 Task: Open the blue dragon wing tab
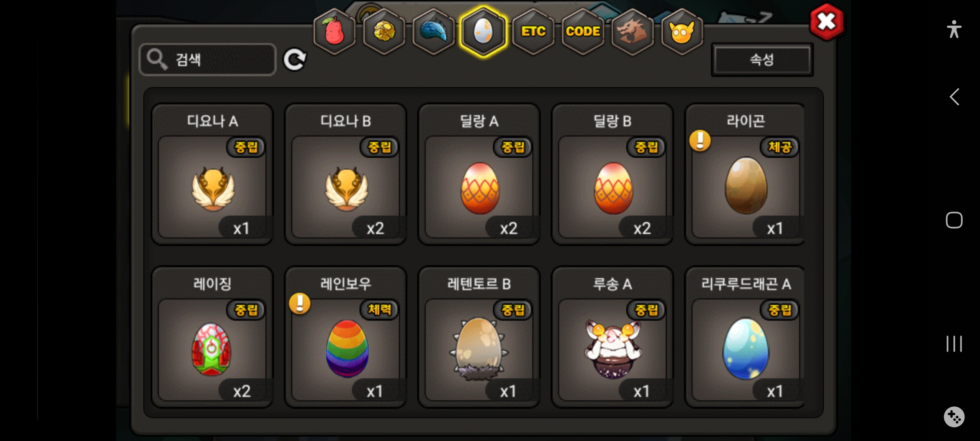pyautogui.click(x=434, y=31)
